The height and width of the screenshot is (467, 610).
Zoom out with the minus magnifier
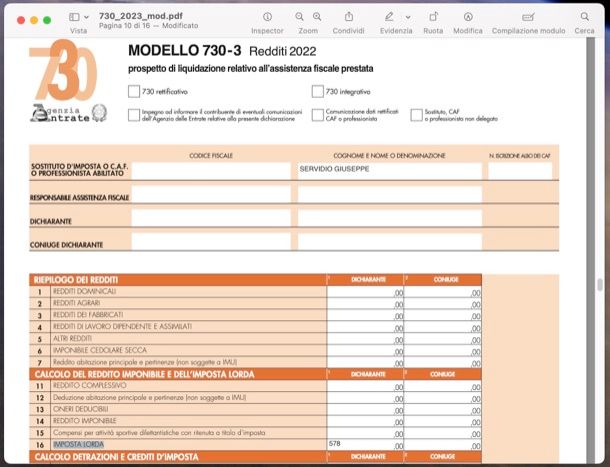click(299, 17)
